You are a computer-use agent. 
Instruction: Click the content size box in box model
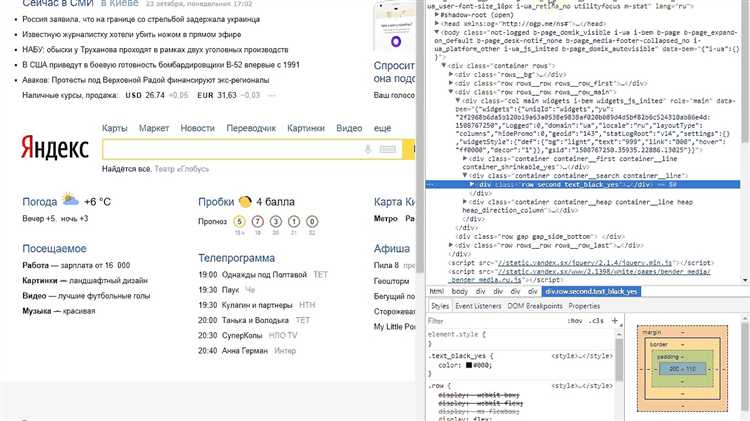pos(683,369)
